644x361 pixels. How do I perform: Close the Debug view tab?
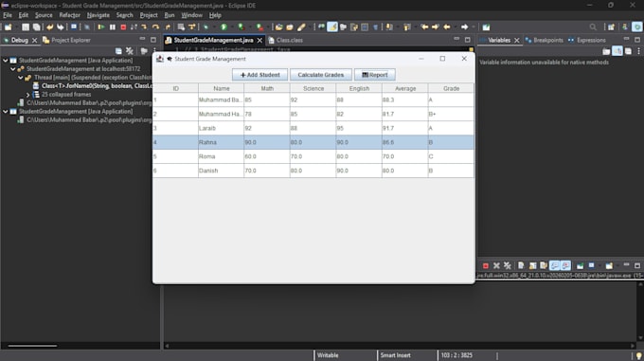(x=34, y=40)
